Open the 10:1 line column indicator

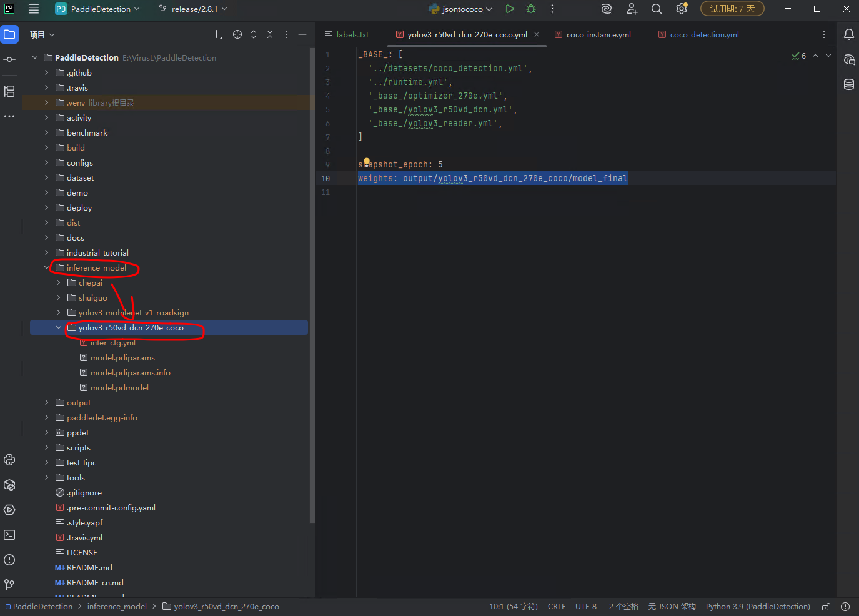pos(513,607)
